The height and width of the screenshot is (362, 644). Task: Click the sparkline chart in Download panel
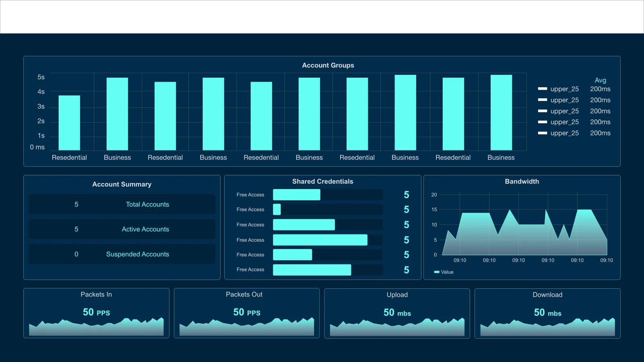coord(547,327)
